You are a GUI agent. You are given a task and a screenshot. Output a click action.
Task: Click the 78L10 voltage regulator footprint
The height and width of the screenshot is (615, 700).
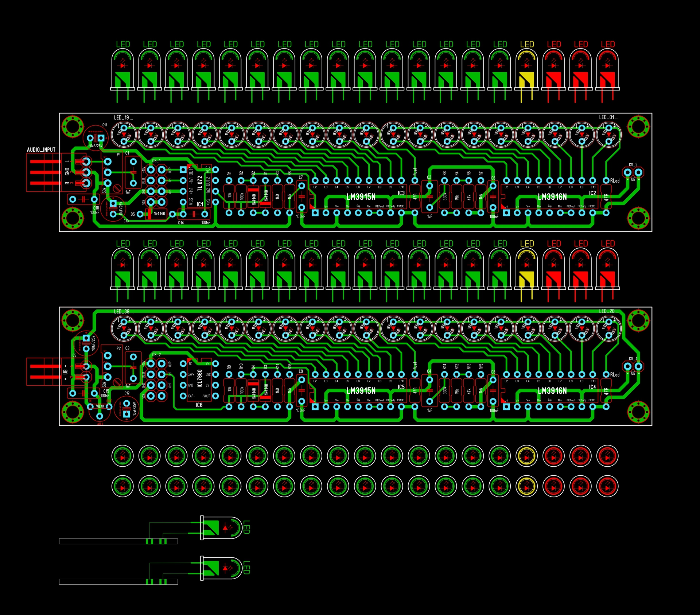(99, 408)
